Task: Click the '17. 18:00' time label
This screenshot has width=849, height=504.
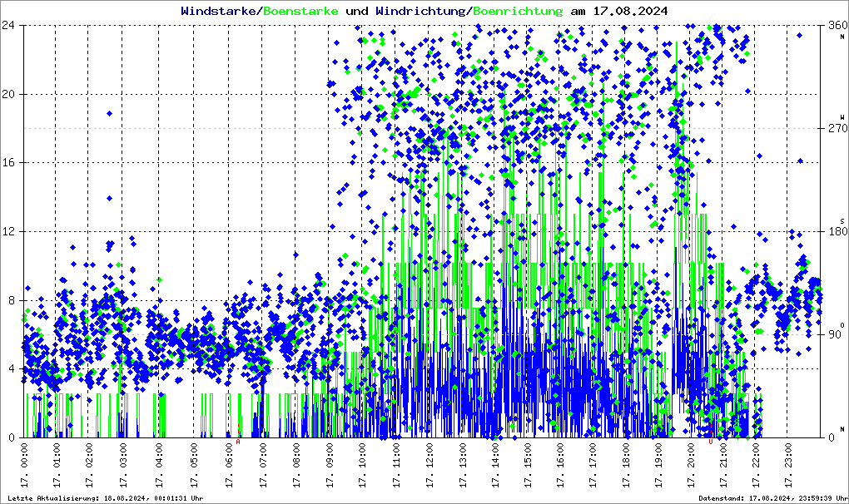Action: pyautogui.click(x=627, y=465)
